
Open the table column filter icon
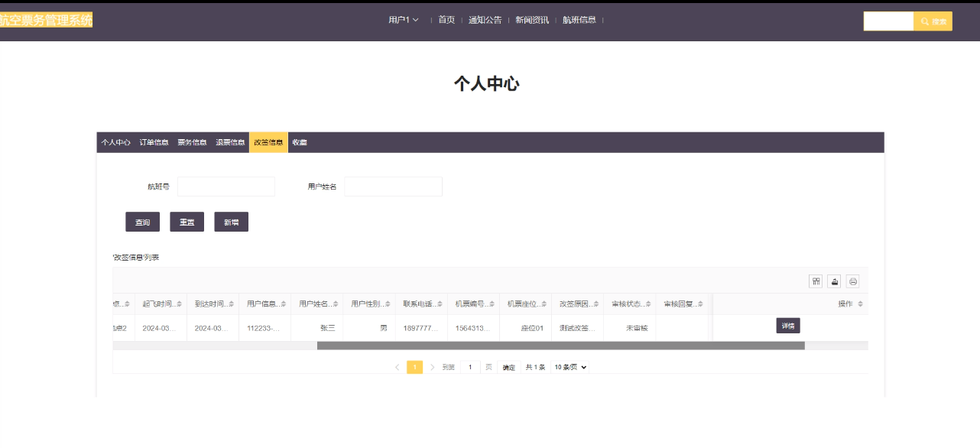[816, 281]
